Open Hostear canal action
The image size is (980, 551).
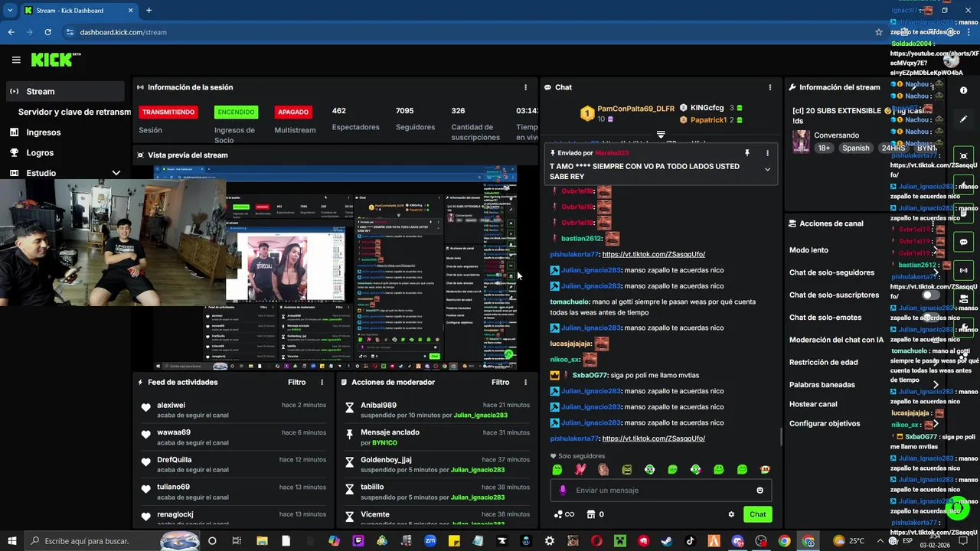point(813,404)
